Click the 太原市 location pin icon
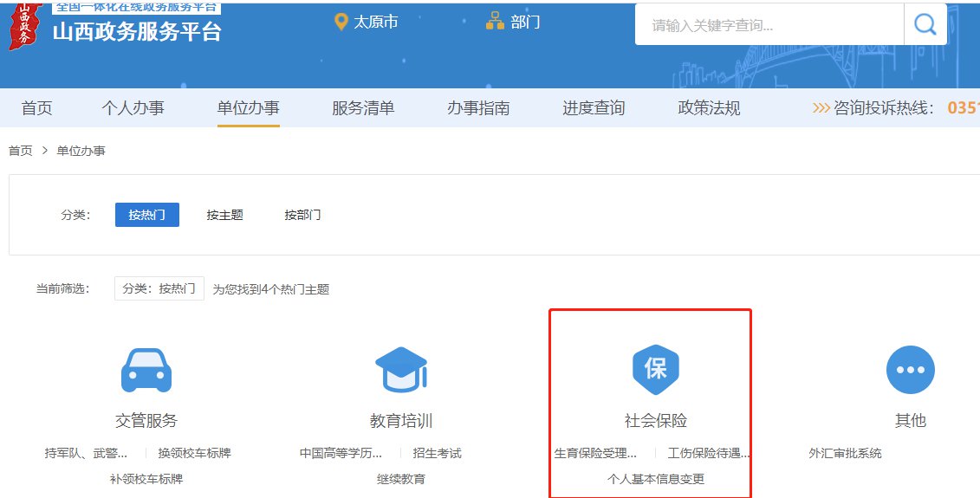 341,22
